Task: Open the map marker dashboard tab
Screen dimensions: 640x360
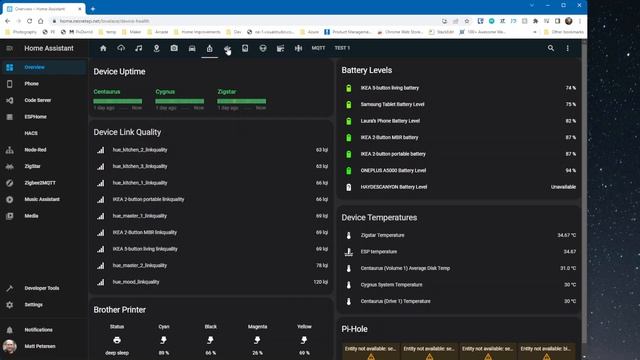Action: tap(156, 48)
